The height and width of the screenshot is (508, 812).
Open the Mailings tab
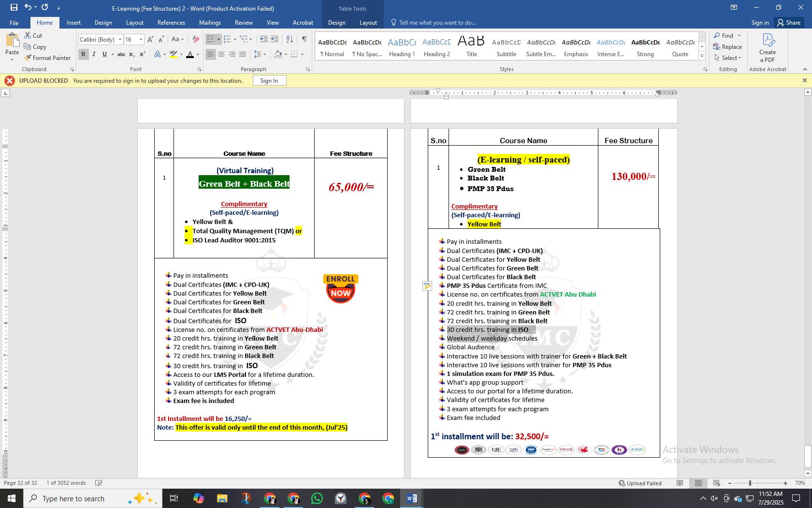(x=210, y=22)
